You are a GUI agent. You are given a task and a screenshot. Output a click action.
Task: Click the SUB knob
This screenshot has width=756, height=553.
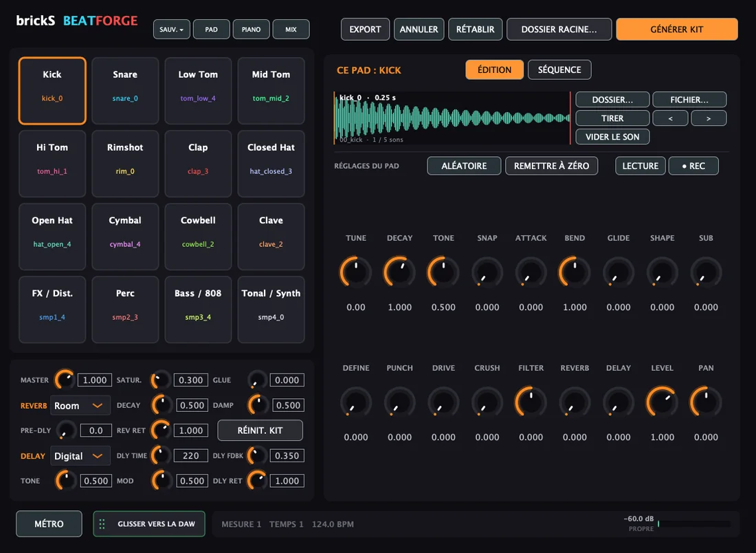tap(706, 272)
